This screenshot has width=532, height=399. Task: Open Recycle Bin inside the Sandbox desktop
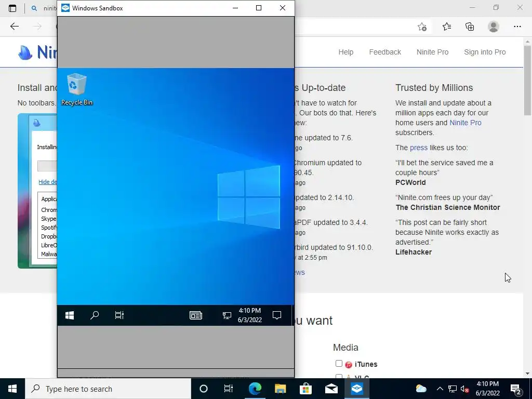click(x=77, y=89)
